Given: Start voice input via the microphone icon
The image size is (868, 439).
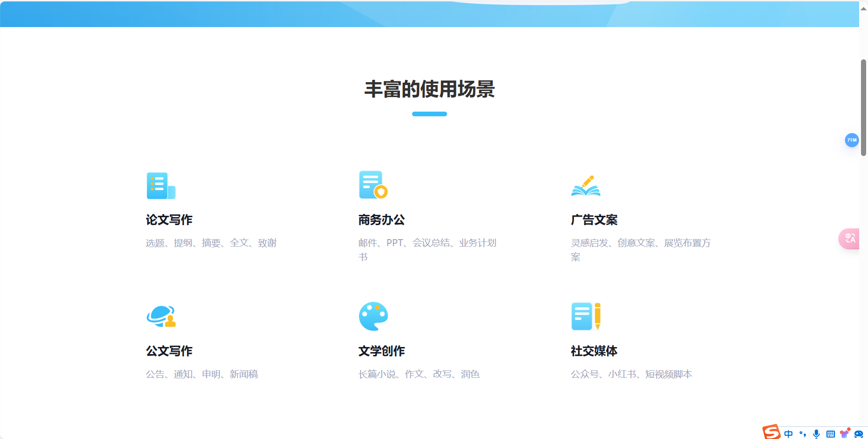Looking at the screenshot, I should point(817,433).
